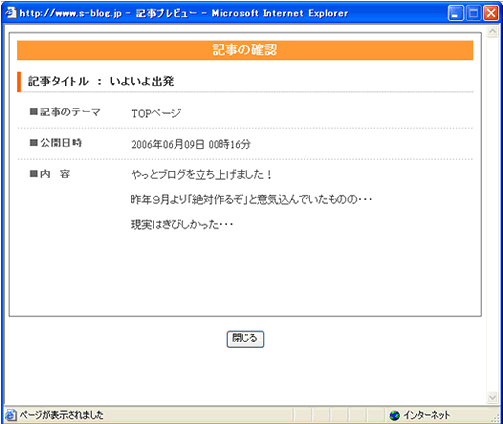Minimize the Internet Explorer preview window
Viewport: 503px width, 424px height.
tap(455, 13)
